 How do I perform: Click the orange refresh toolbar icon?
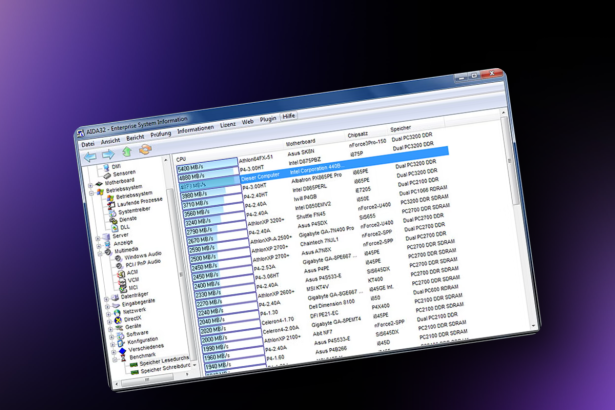pyautogui.click(x=145, y=149)
